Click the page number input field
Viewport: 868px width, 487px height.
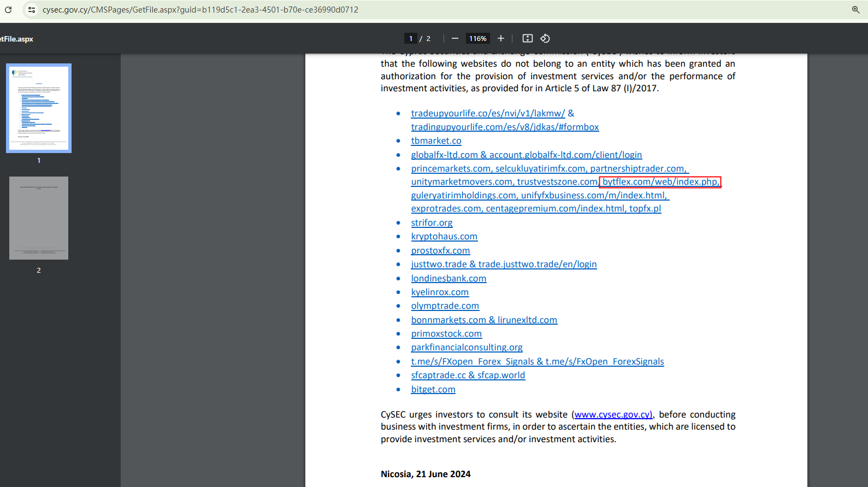click(x=411, y=38)
